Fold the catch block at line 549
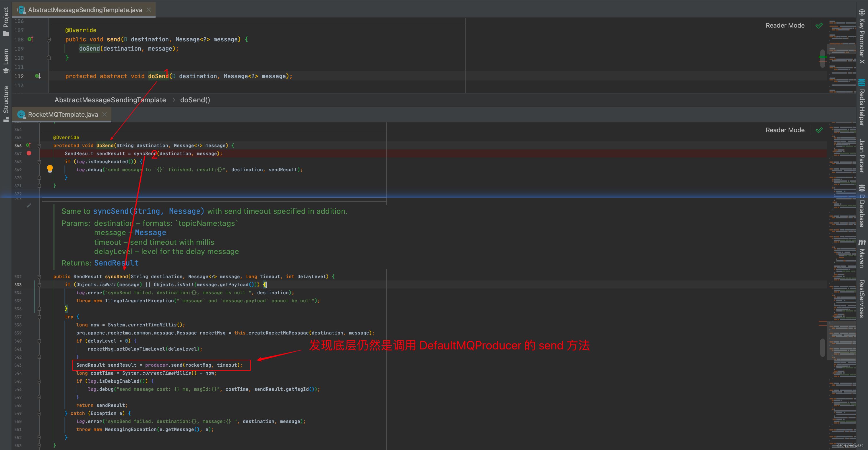Image resolution: width=868 pixels, height=450 pixels. [39, 414]
